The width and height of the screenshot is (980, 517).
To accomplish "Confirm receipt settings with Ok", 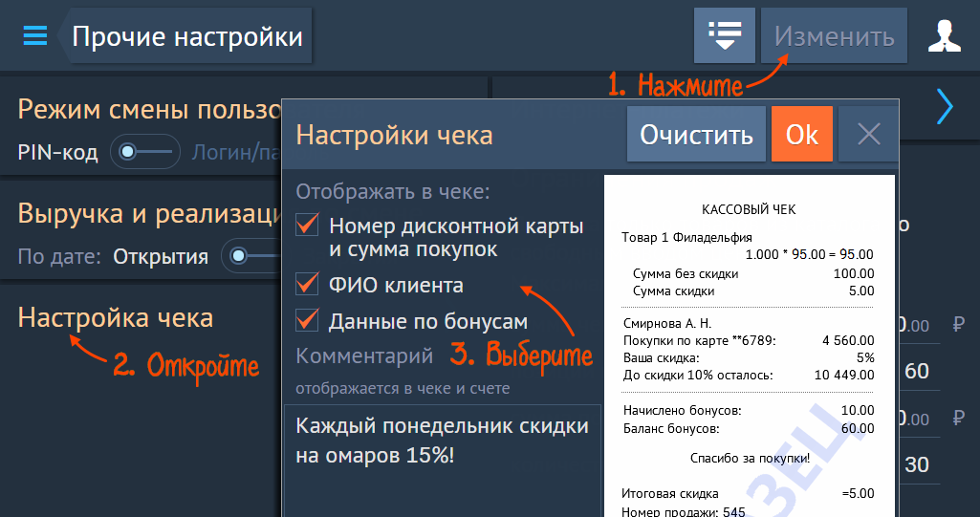I will coord(801,135).
